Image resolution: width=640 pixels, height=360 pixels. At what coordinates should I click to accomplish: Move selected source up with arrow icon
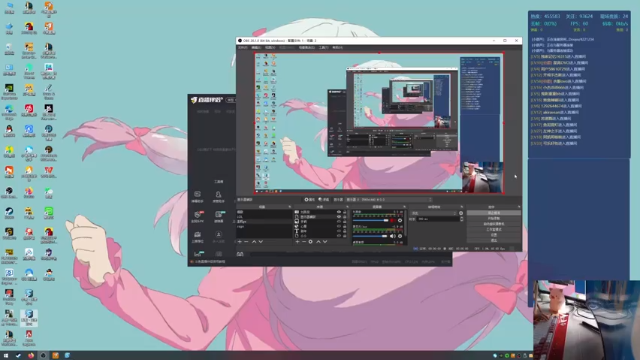point(318,242)
